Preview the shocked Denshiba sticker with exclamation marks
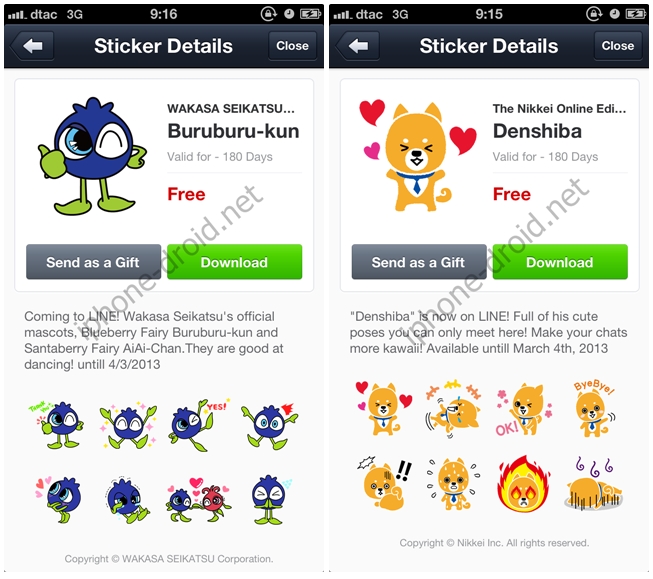This screenshot has width=653, height=579. pyautogui.click(x=384, y=485)
